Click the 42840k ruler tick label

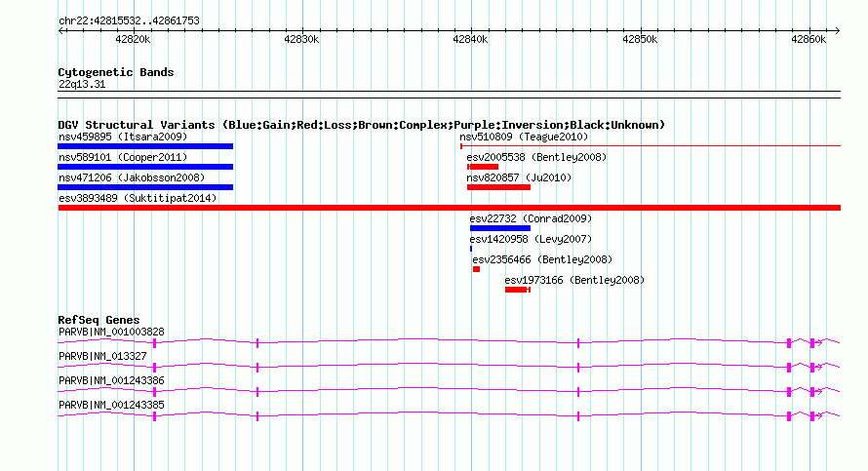click(470, 39)
